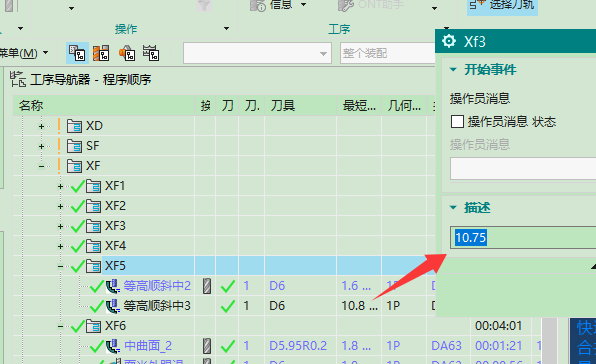Click toolpath icon for 中曲面_2 row
Image resolution: width=596 pixels, height=364 pixels.
[206, 346]
